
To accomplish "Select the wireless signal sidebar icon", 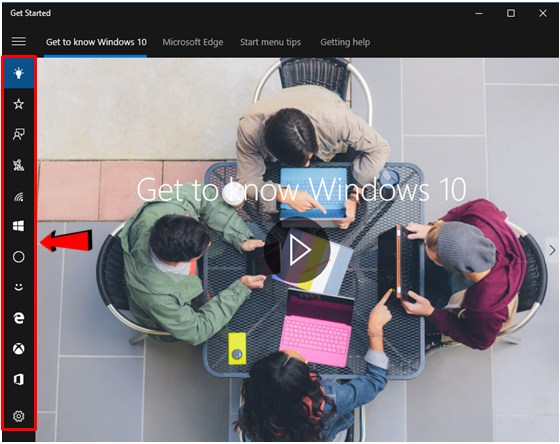I will pyautogui.click(x=19, y=196).
